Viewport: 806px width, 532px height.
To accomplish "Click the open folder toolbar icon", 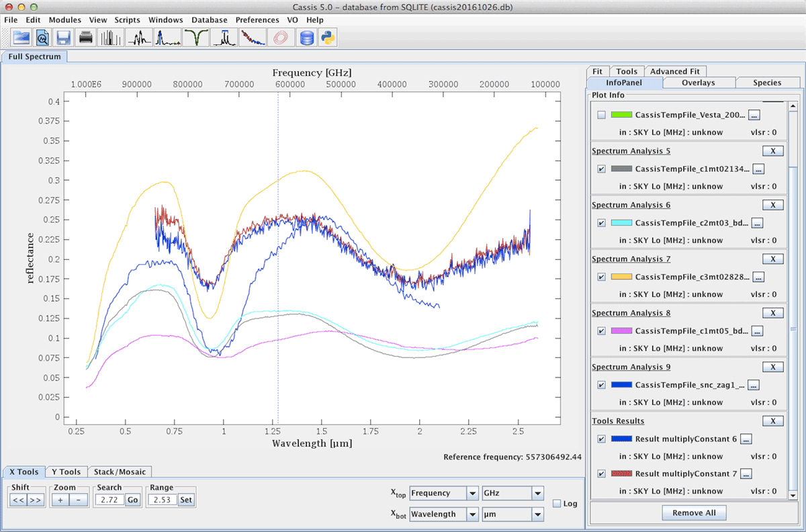I will (21, 38).
